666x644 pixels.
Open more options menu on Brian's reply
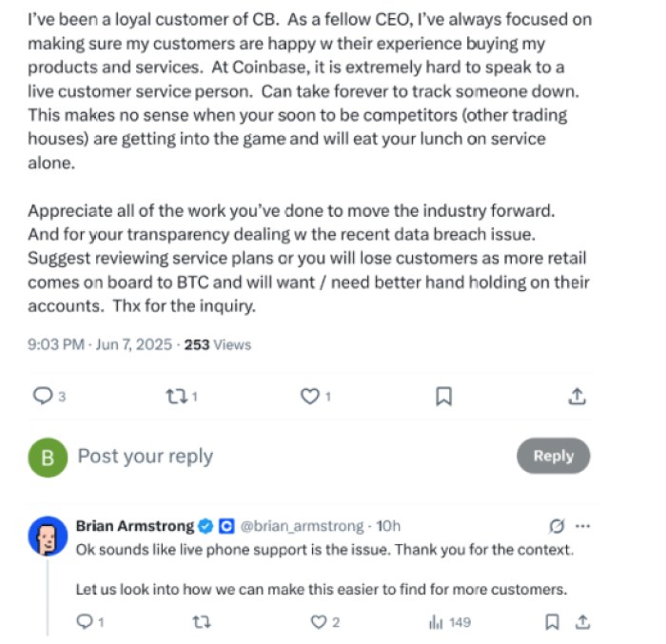tap(583, 525)
